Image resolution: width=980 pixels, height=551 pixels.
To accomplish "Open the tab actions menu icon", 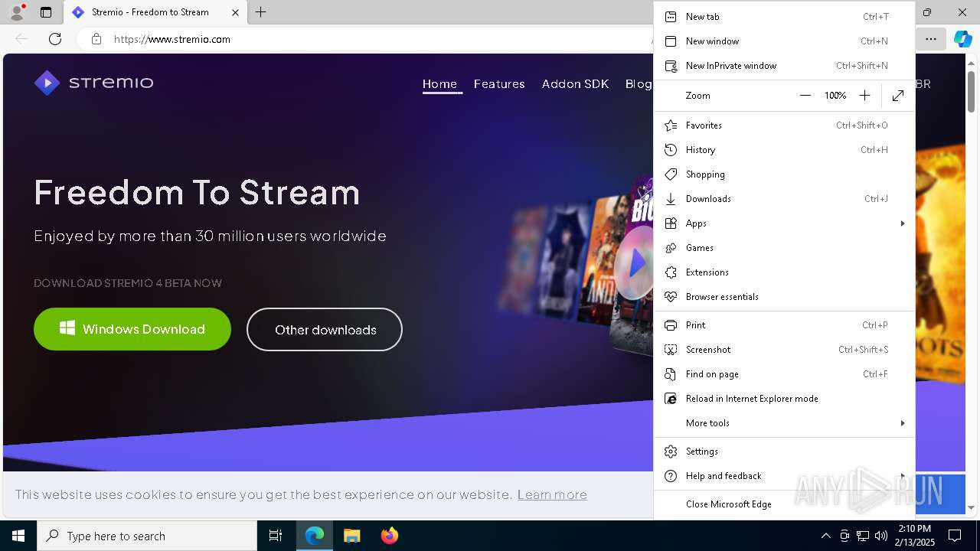I will coord(46,12).
